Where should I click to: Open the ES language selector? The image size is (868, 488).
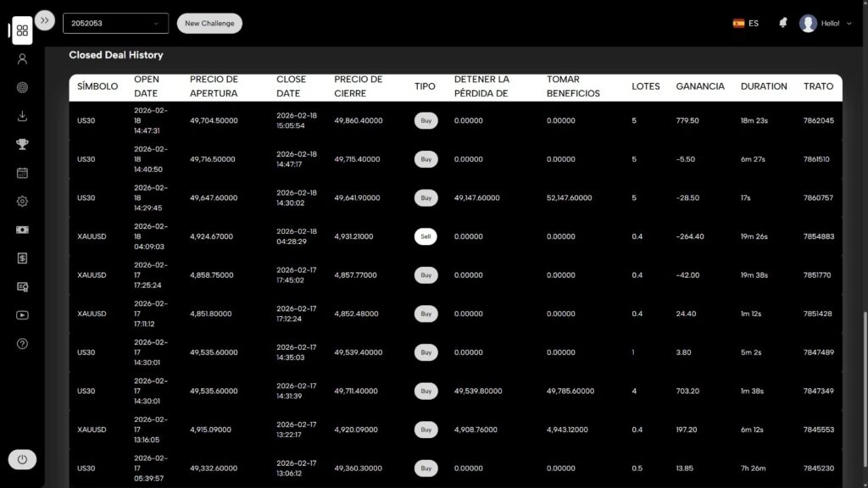pos(746,24)
